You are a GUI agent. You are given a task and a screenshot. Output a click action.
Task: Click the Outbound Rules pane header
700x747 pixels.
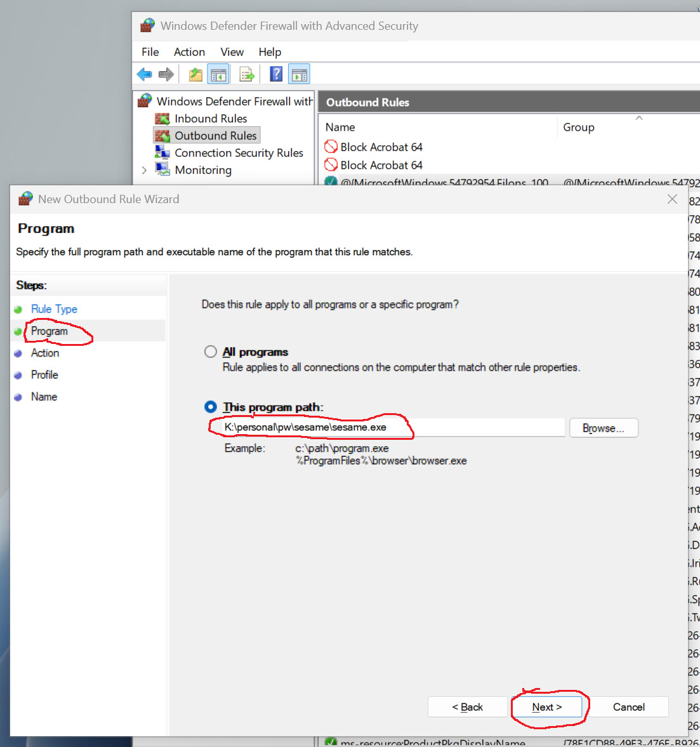pyautogui.click(x=508, y=102)
